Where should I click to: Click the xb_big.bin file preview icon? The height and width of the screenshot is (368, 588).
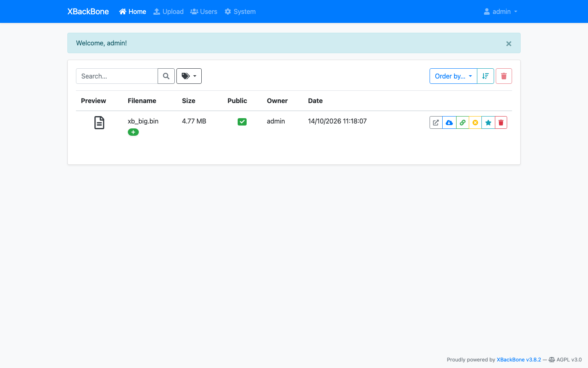99,123
